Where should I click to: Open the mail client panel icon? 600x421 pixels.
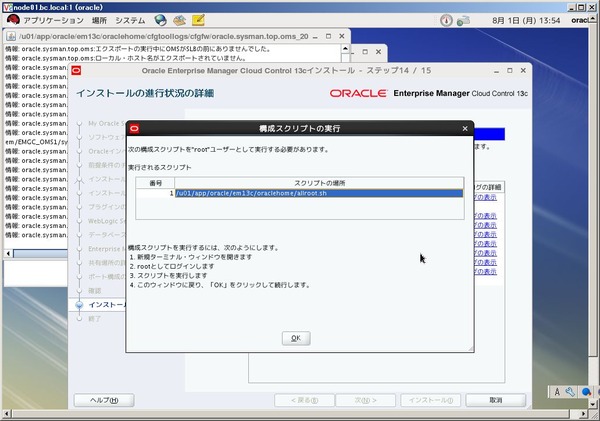click(x=179, y=20)
